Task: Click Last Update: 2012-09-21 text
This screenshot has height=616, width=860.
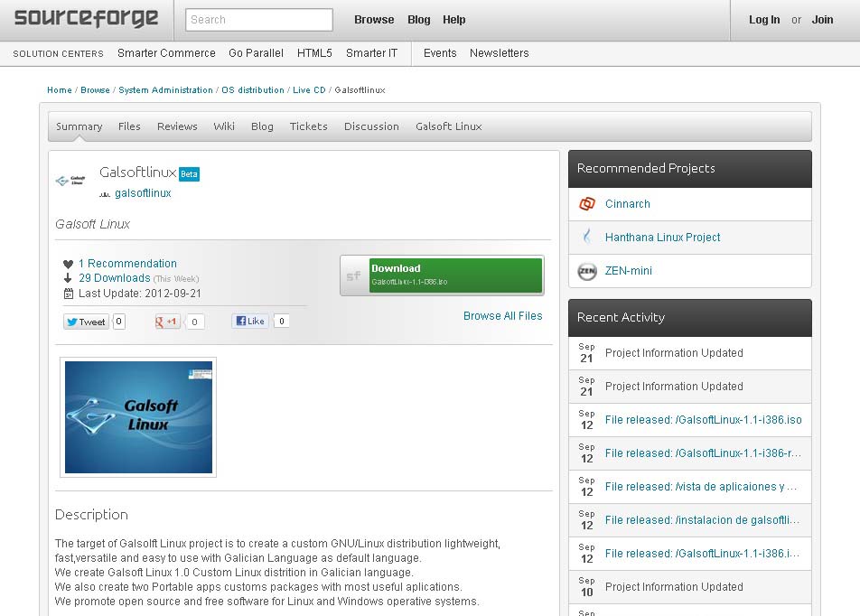Action: (x=140, y=294)
